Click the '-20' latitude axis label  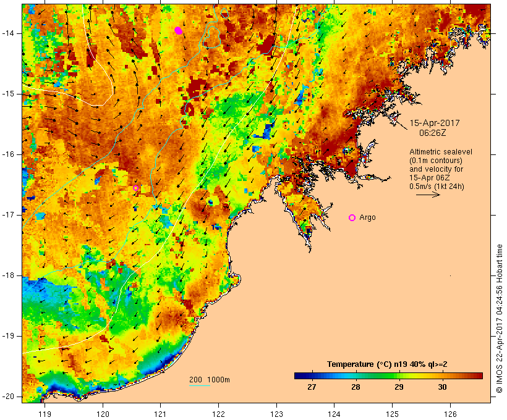7,397
